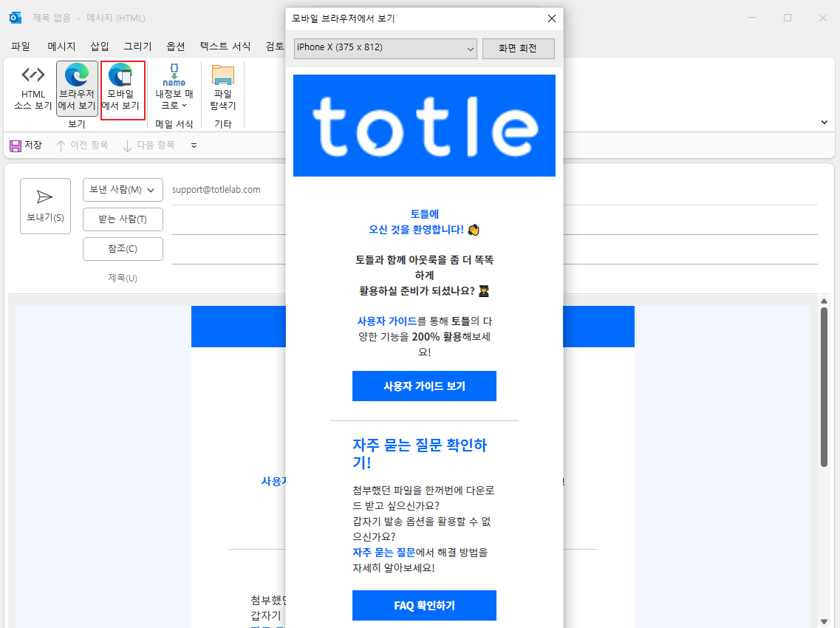Viewport: 840px width, 628px height.
Task: Click 화면 회전 rotate button
Action: pos(518,48)
